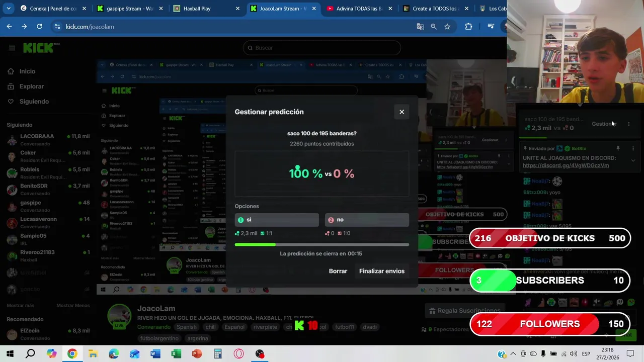Open Siguiendo in sidebar

click(34, 102)
